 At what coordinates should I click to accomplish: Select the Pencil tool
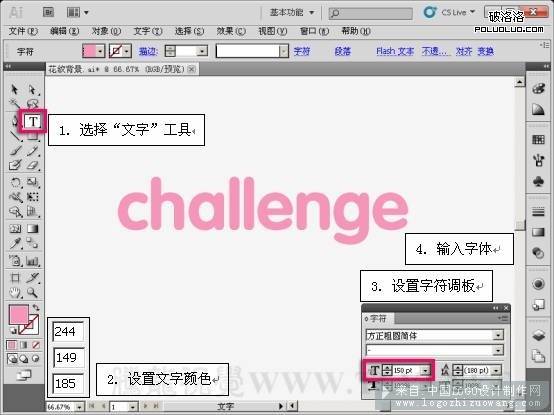click(33, 151)
